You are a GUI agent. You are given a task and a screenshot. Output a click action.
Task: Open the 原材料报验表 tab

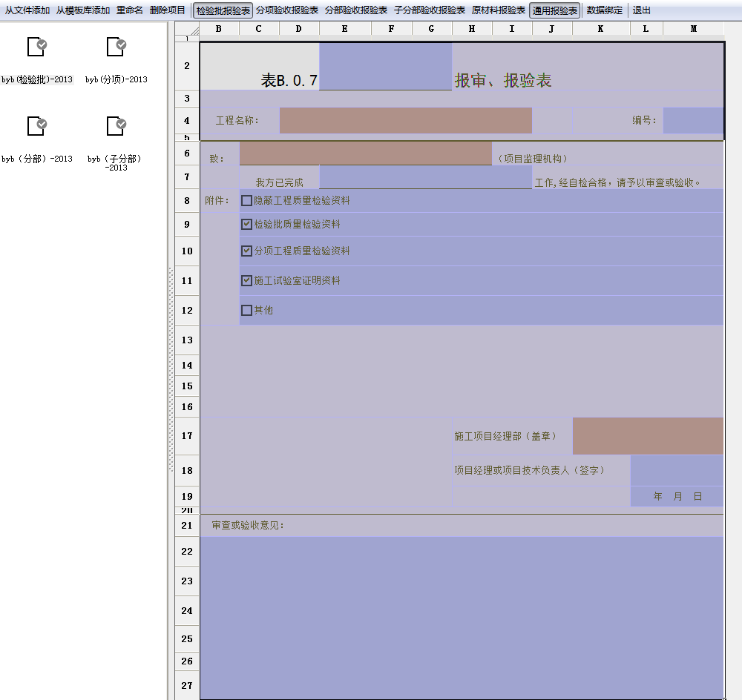pos(499,10)
